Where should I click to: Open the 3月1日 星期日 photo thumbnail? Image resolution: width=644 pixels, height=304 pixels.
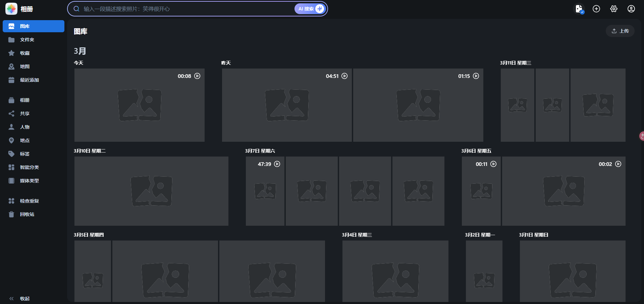573,271
